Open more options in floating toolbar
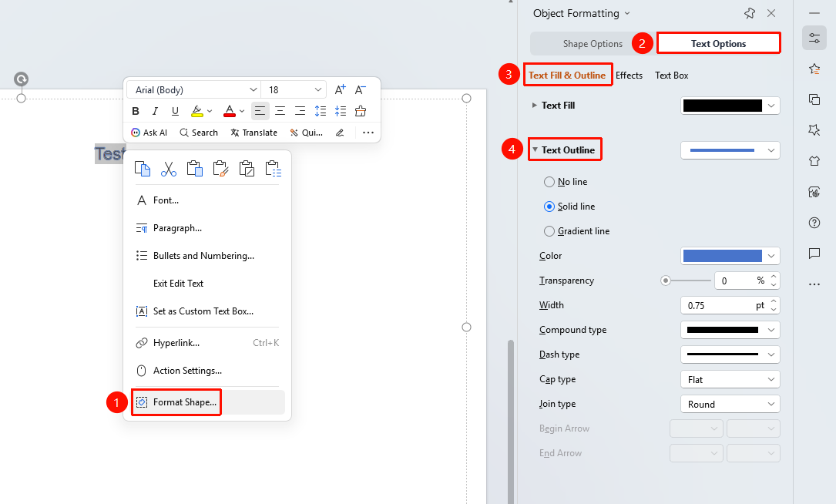Image resolution: width=836 pixels, height=504 pixels. [x=368, y=133]
